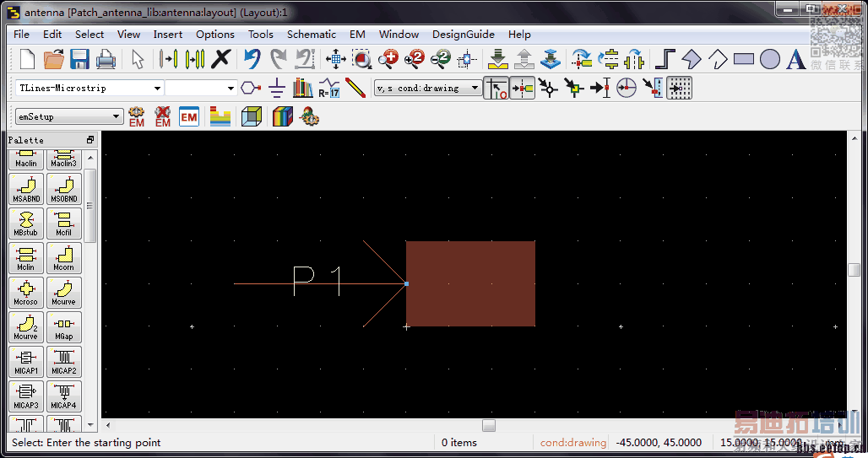Viewport: 868px width, 458px height.
Task: Click the insert pin icon
Action: point(251,88)
